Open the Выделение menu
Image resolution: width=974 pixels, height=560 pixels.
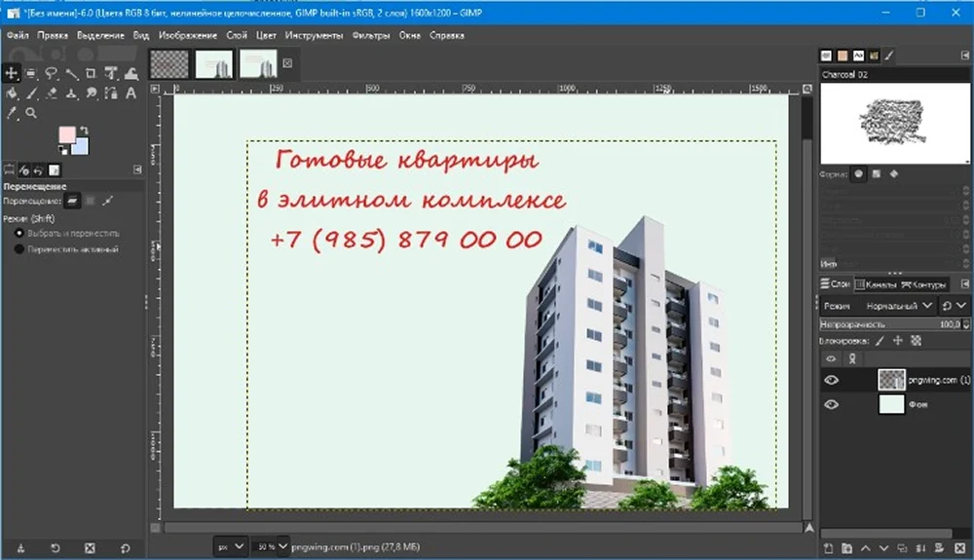(x=100, y=35)
